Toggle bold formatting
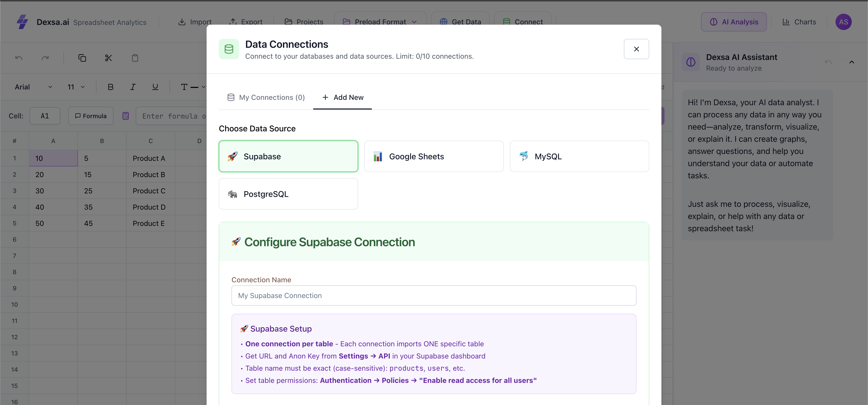The height and width of the screenshot is (405, 868). point(110,87)
